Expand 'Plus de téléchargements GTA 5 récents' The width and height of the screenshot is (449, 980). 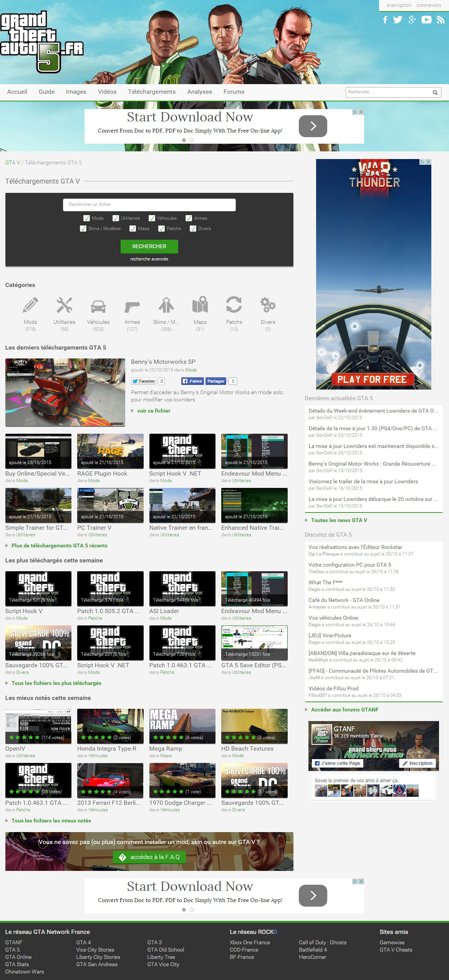click(60, 546)
